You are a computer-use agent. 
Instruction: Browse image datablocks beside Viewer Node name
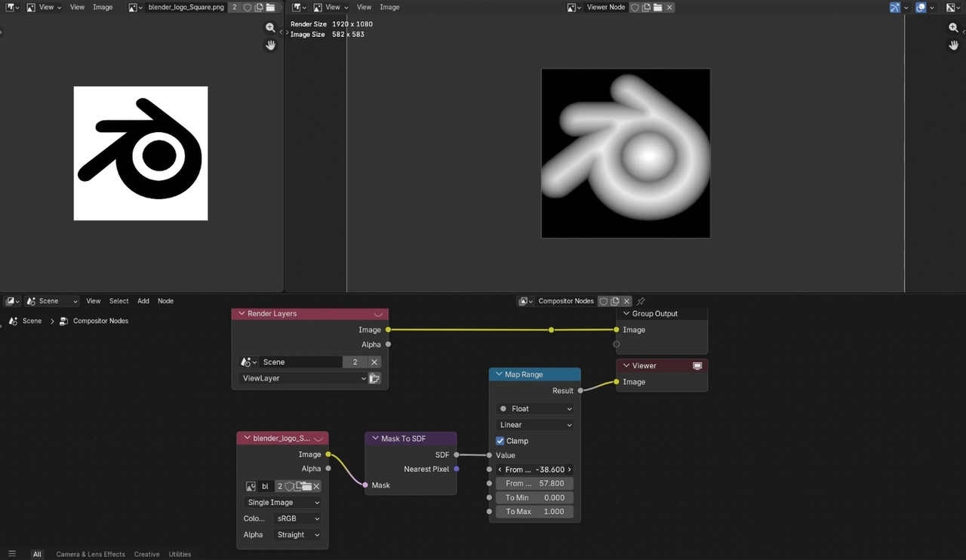pyautogui.click(x=575, y=8)
